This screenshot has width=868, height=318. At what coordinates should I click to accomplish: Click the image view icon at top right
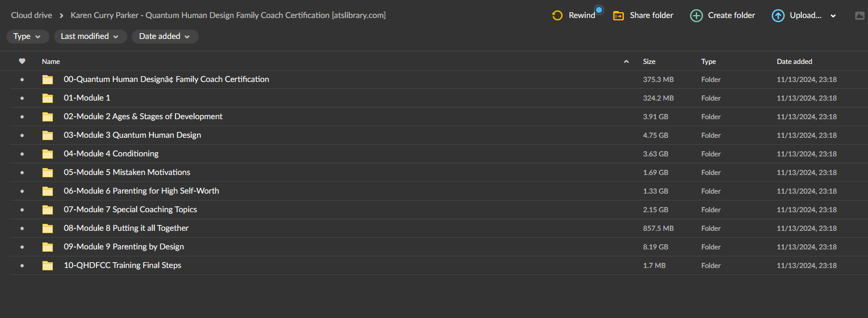[860, 16]
